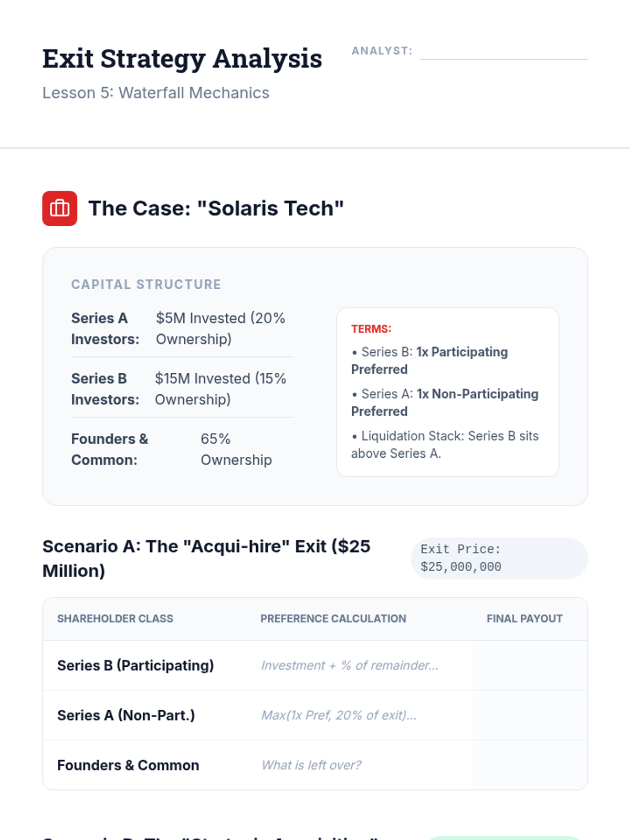Click the Lesson 5 Waterfall Mechanics subtitle
The image size is (630, 840).
point(156,93)
